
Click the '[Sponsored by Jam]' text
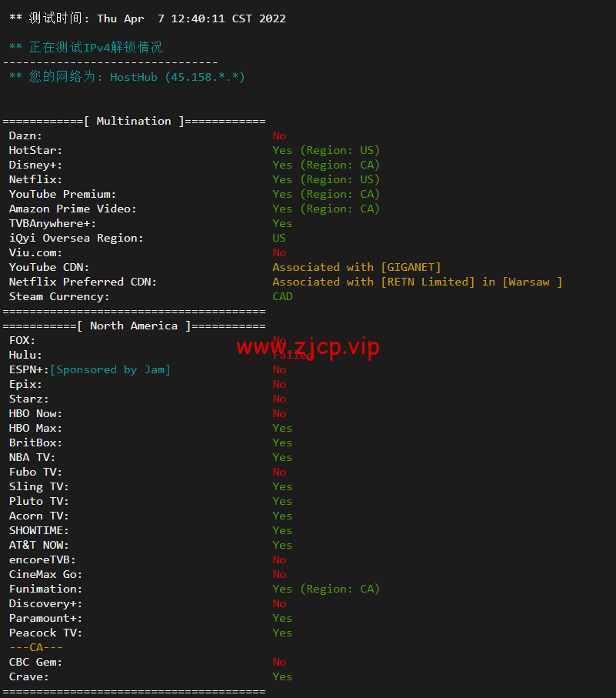click(x=110, y=370)
